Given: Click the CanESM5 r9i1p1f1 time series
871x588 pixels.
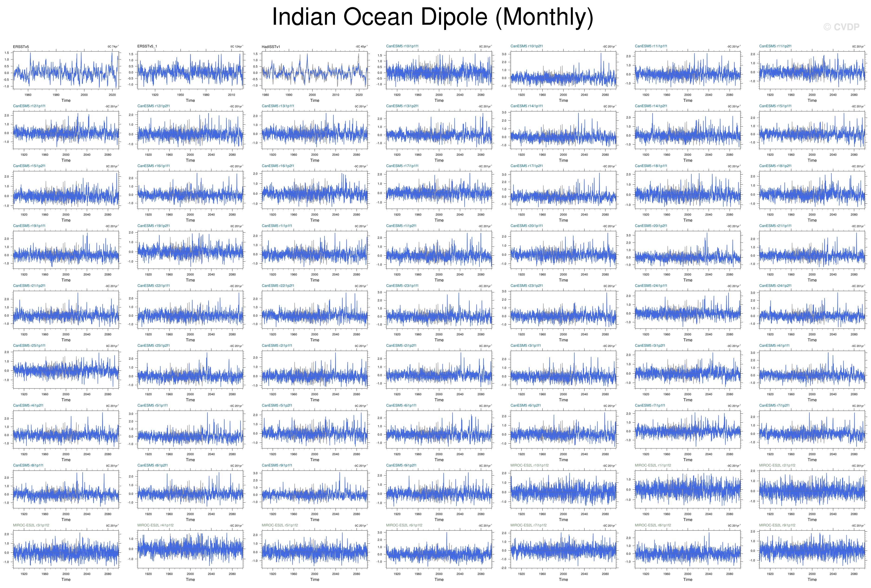Looking at the screenshot, I should tap(315, 489).
